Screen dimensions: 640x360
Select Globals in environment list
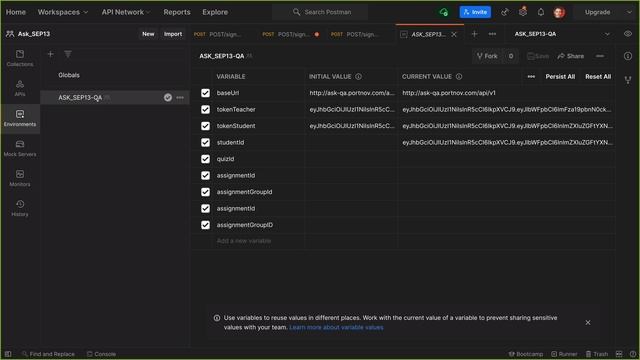[x=69, y=75]
